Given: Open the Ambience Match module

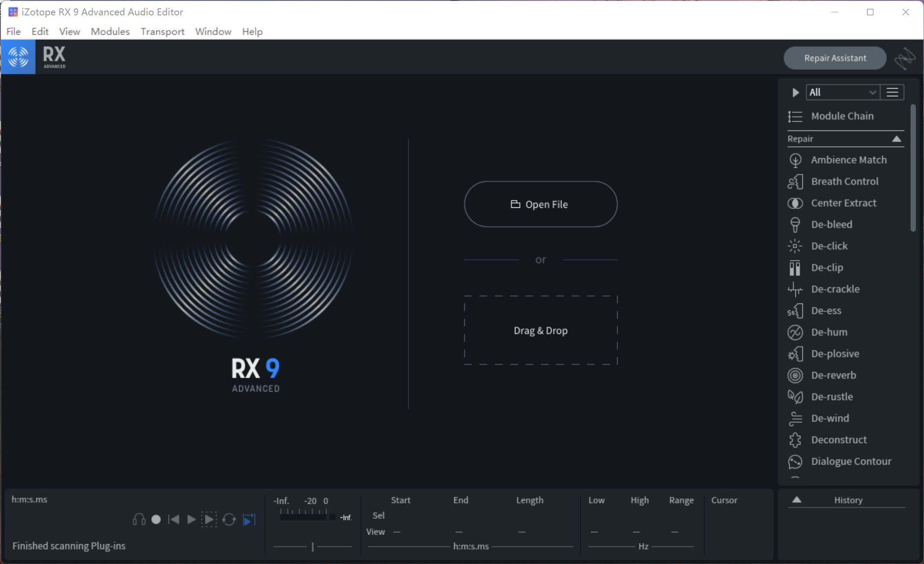Looking at the screenshot, I should pos(848,159).
